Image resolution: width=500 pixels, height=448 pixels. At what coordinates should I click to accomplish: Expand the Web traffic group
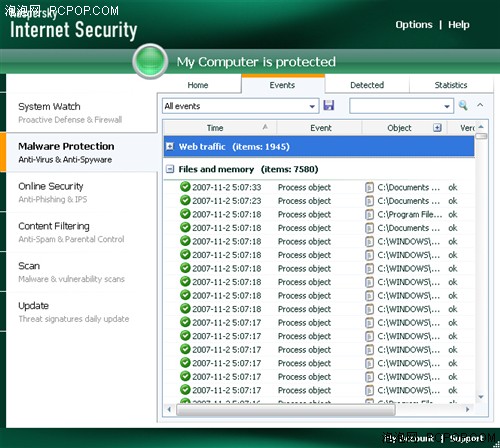(170, 146)
